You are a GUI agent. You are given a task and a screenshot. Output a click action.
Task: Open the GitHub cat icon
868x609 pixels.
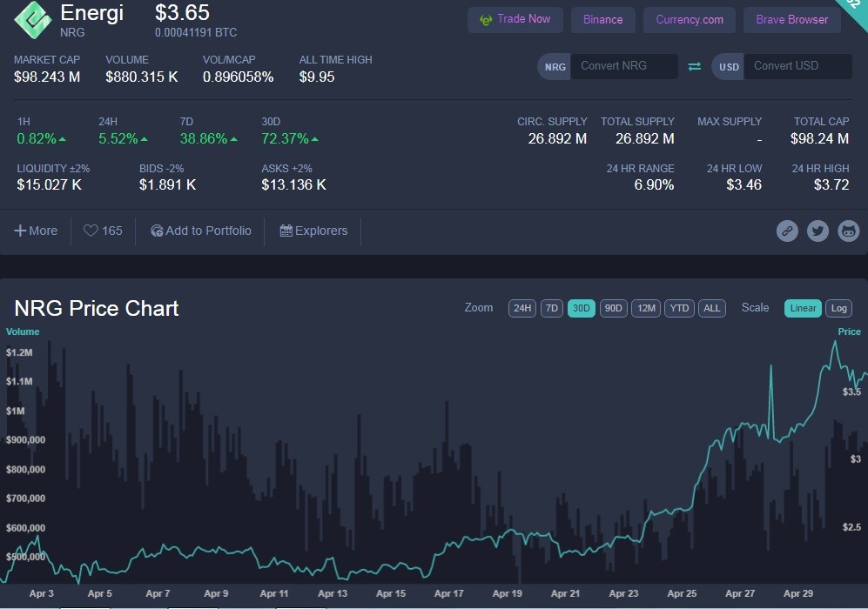pos(848,231)
